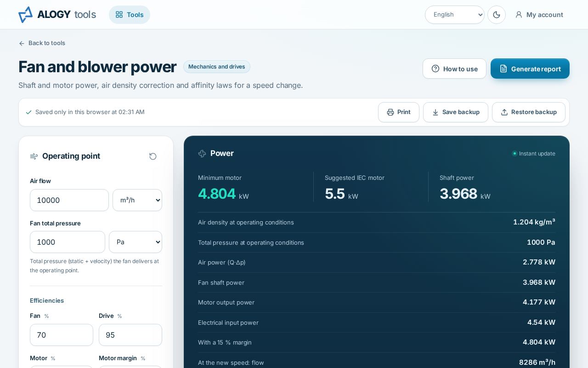Viewport: 588px width, 368px height.
Task: Click the Total pressure 1000 Pa result value
Action: [541, 242]
